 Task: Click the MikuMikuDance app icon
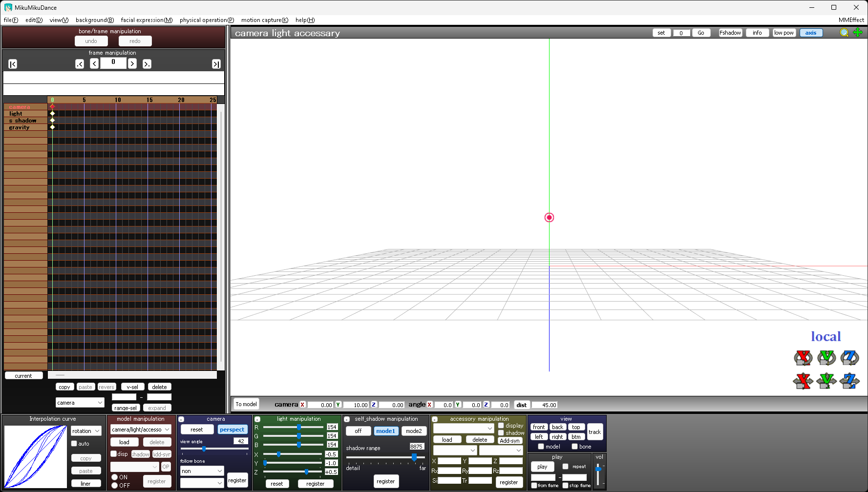[8, 7]
